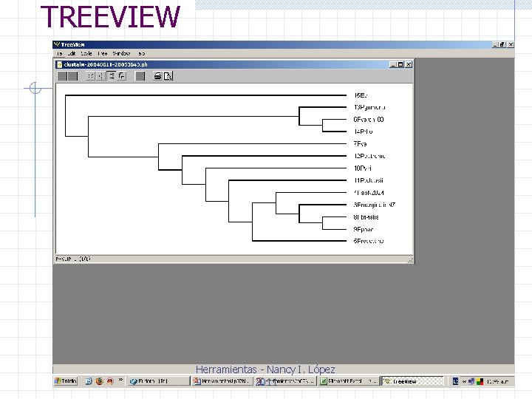Launch Internet Explorer from quick launch
Screen dimensions: 532x399
[x=89, y=381]
